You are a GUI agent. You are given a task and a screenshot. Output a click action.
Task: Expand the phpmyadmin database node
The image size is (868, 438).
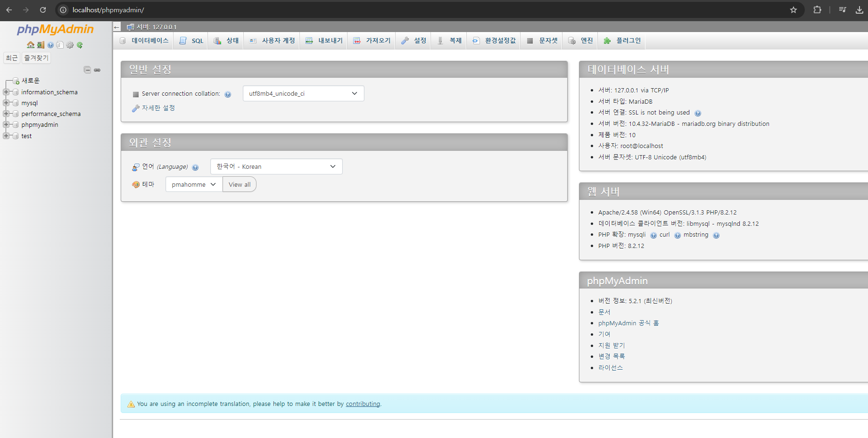click(x=6, y=124)
